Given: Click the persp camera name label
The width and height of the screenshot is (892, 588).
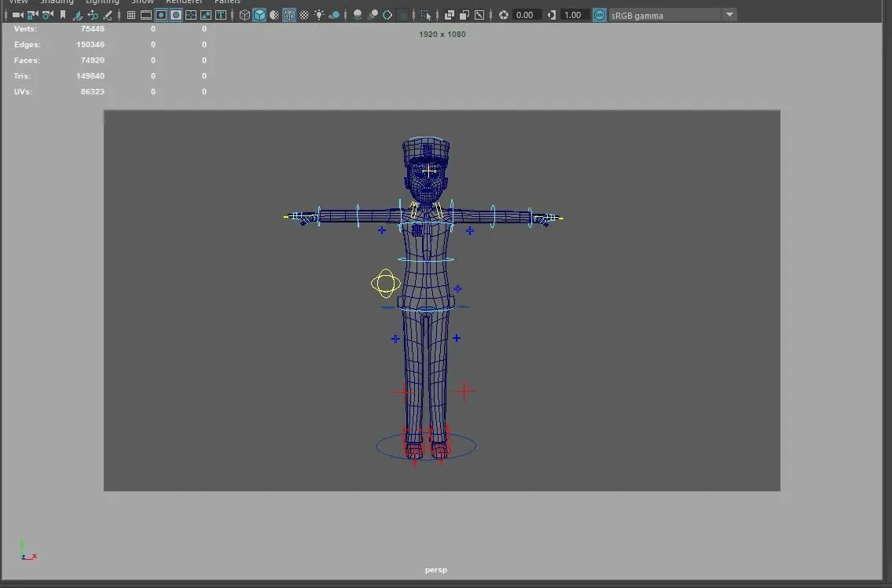Looking at the screenshot, I should click(x=435, y=570).
